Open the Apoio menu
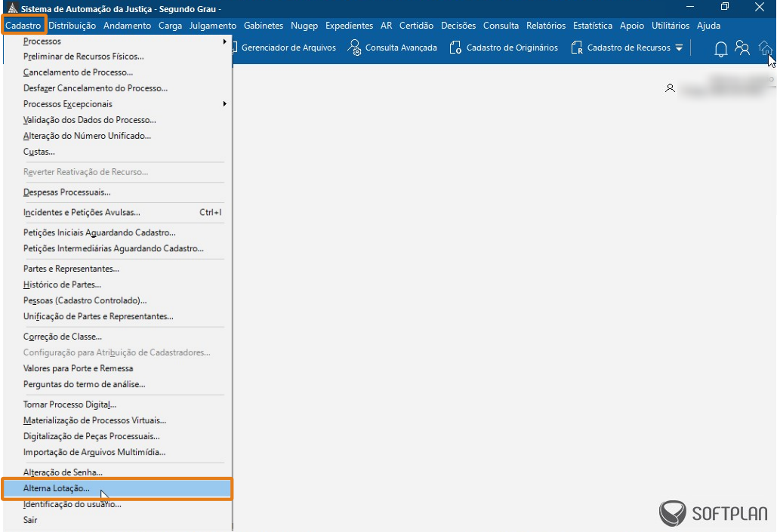The image size is (777, 532). [632, 25]
